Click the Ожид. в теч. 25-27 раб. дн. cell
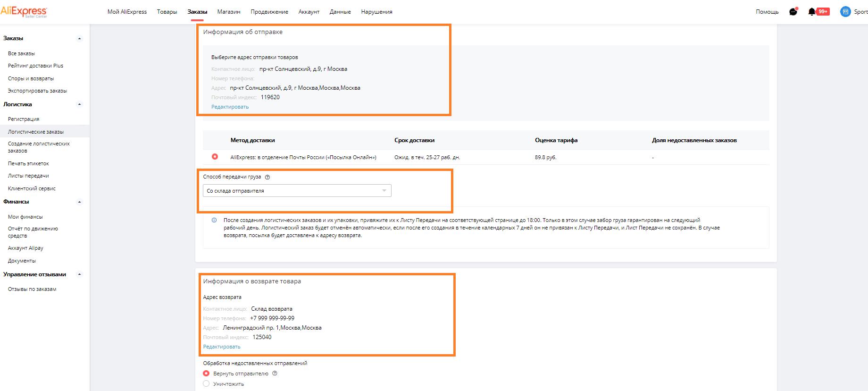868x391 pixels. [x=427, y=157]
